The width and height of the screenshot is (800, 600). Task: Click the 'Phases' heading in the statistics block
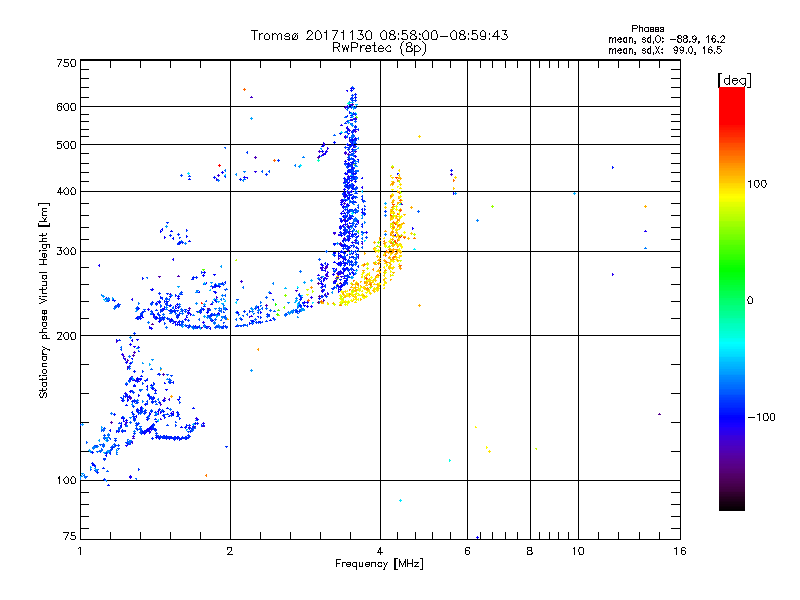[647, 29]
